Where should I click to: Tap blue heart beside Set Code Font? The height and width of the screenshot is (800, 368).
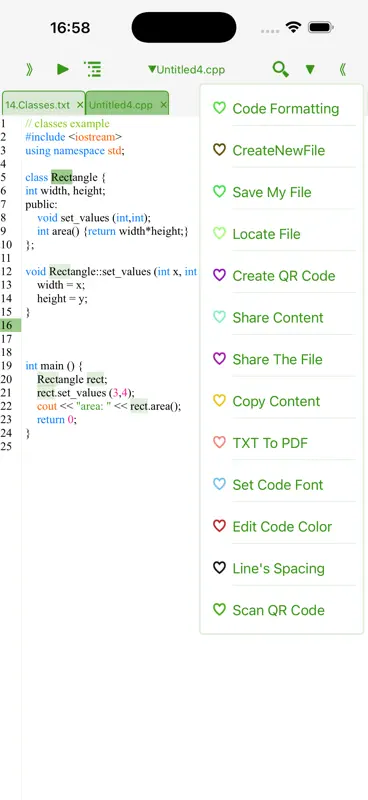(x=219, y=484)
